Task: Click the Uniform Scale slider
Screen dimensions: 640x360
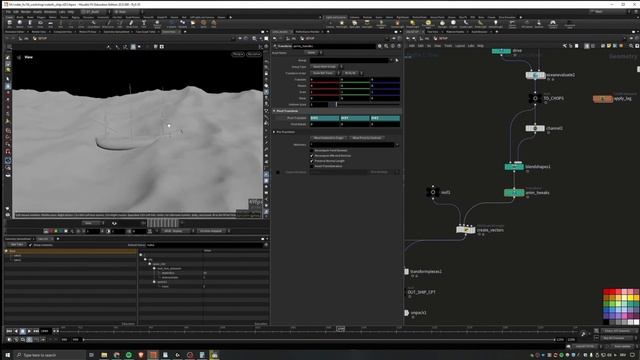Action: 365,104
